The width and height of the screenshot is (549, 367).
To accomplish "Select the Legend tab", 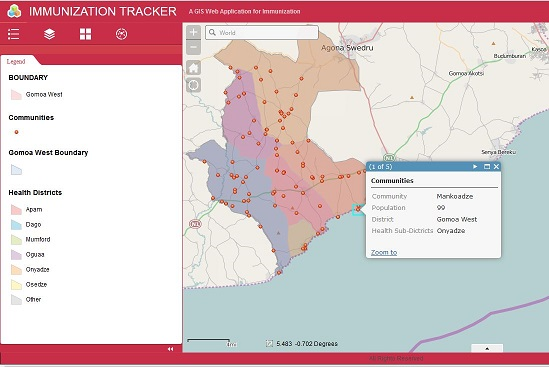I will pos(16,62).
